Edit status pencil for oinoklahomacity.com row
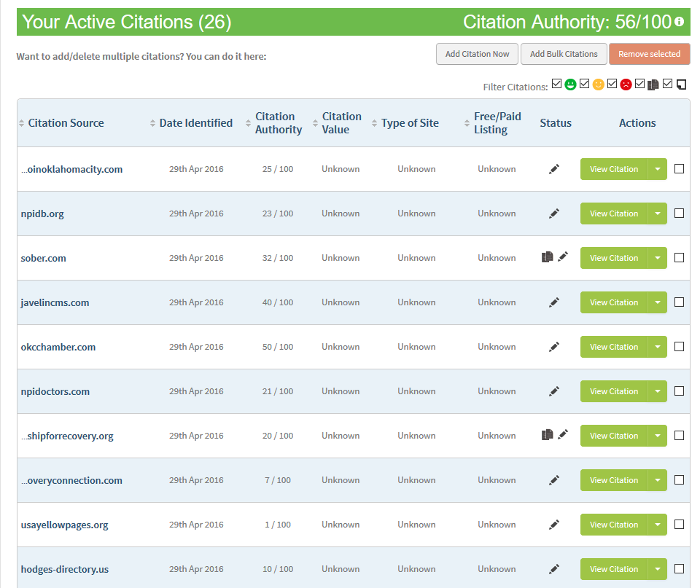 [x=554, y=169]
